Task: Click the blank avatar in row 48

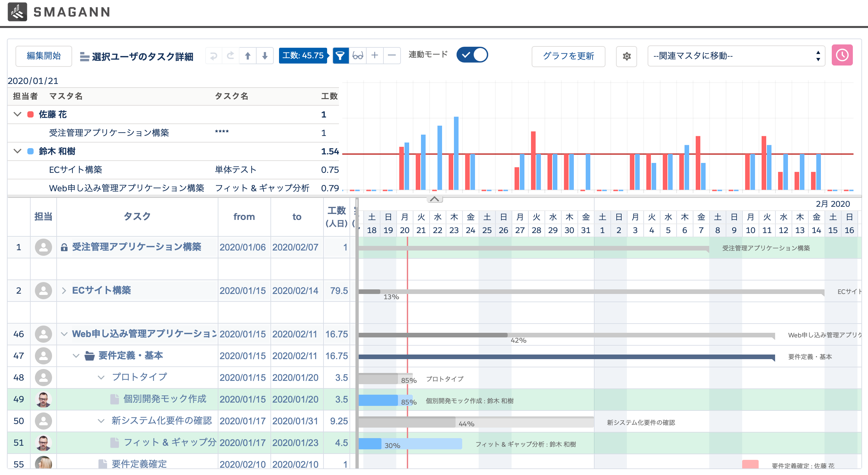Action: click(x=43, y=378)
